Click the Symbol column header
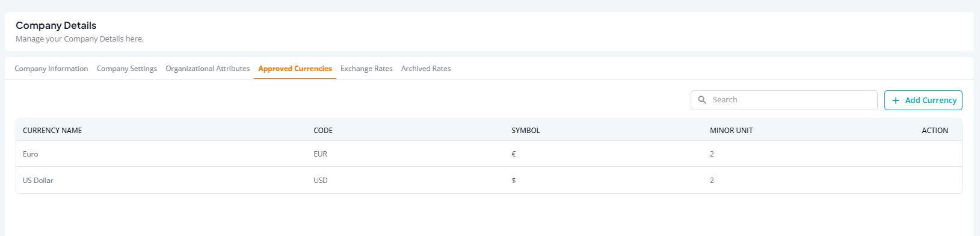The image size is (980, 236). [x=526, y=131]
